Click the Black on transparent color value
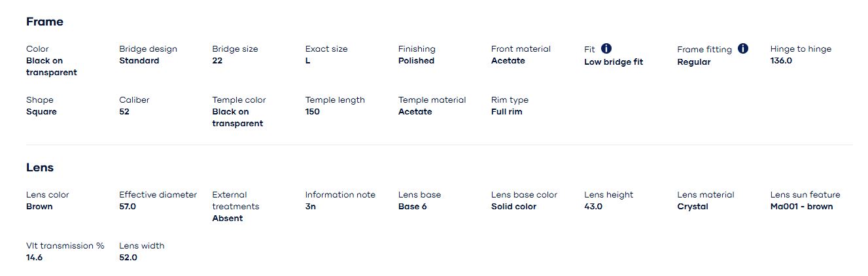Screen dimensions: 868x276 (x=51, y=67)
